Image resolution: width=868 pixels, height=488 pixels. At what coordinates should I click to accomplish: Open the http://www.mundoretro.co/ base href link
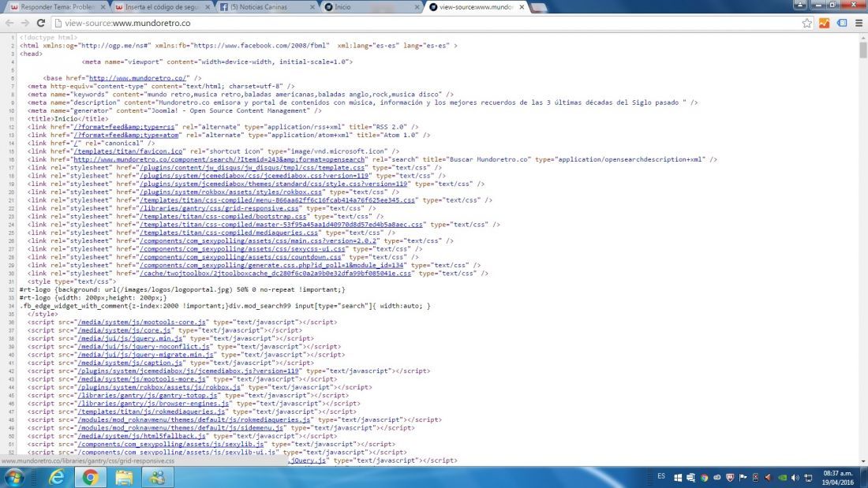[x=138, y=78]
